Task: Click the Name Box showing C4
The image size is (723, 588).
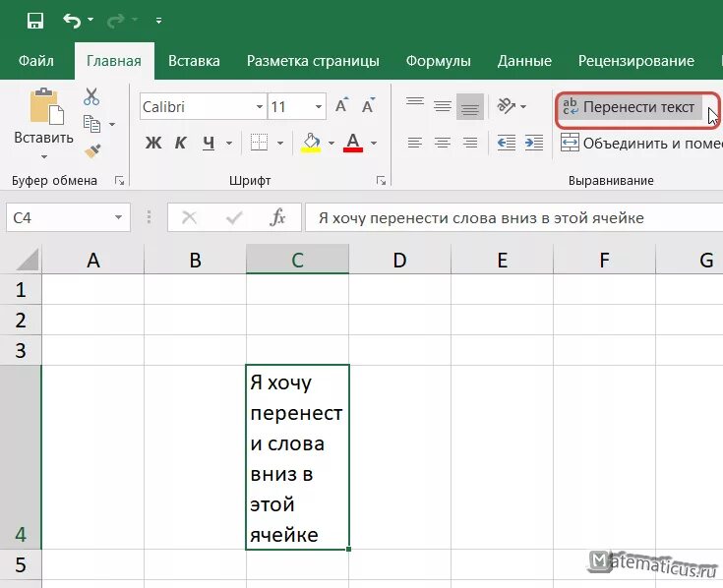Action: click(59, 217)
